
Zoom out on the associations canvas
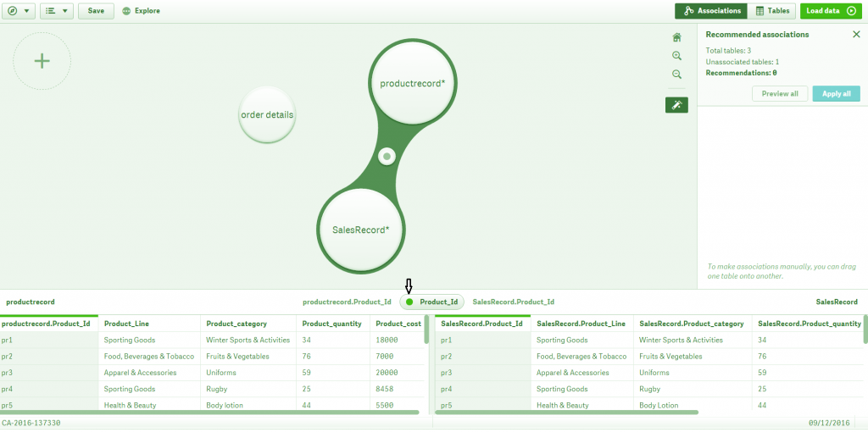pos(676,75)
